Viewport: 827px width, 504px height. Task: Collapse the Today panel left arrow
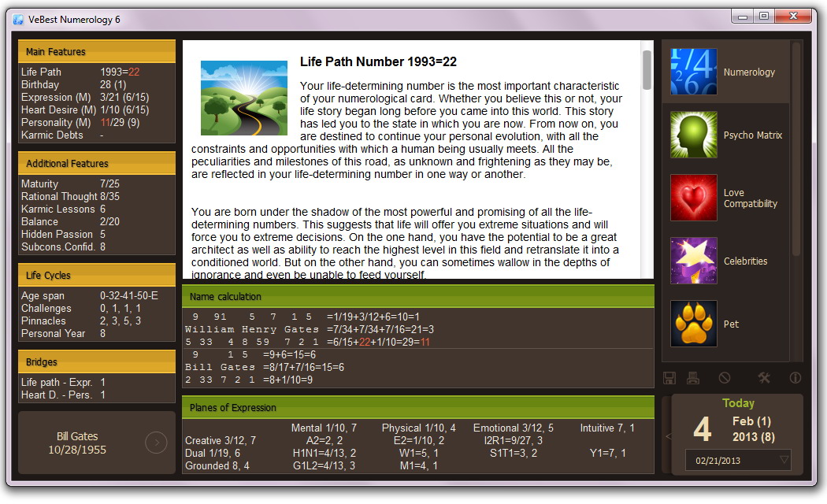coord(668,436)
